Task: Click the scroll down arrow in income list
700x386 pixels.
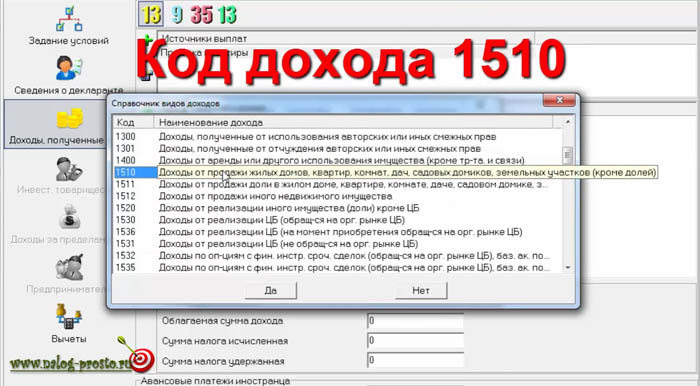Action: click(x=568, y=267)
